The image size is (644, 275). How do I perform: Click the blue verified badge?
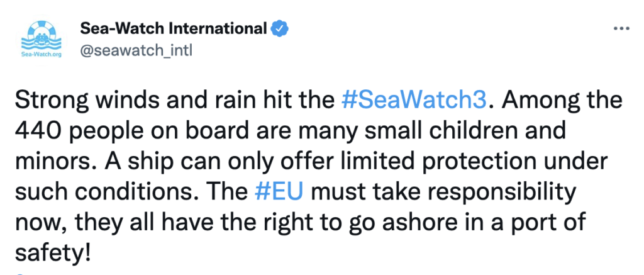point(281,29)
